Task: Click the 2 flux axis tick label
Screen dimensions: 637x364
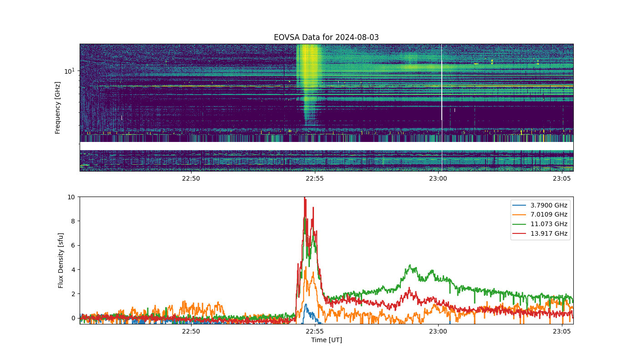Action: (x=74, y=294)
